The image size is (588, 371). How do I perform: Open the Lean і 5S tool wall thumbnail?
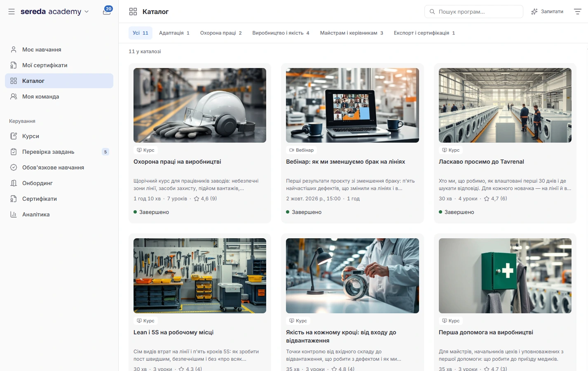tap(200, 276)
